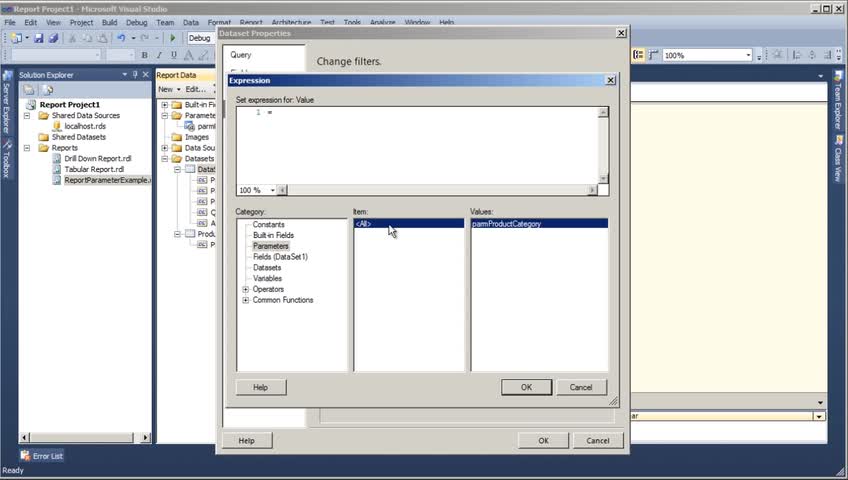The height and width of the screenshot is (480, 848).
Task: Click Help in the Expression dialog
Action: [x=261, y=387]
